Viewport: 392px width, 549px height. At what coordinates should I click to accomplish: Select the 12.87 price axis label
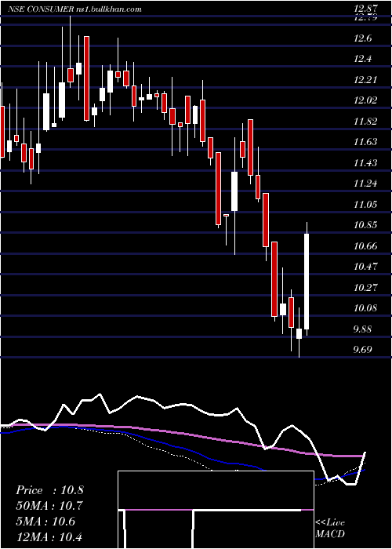(365, 9)
